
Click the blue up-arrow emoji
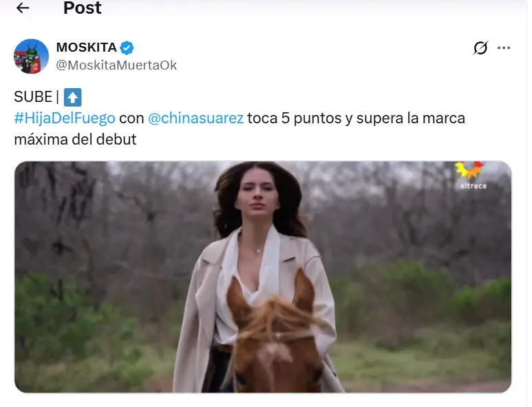pyautogui.click(x=72, y=97)
